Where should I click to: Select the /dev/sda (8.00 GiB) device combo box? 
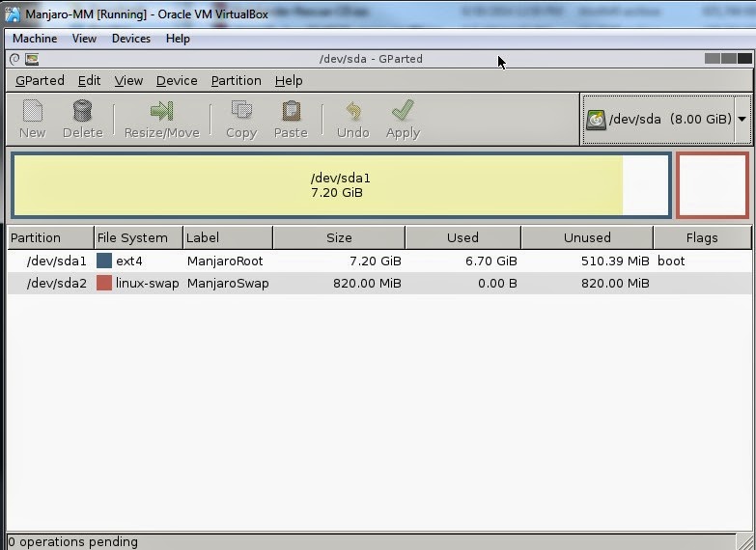click(x=667, y=120)
